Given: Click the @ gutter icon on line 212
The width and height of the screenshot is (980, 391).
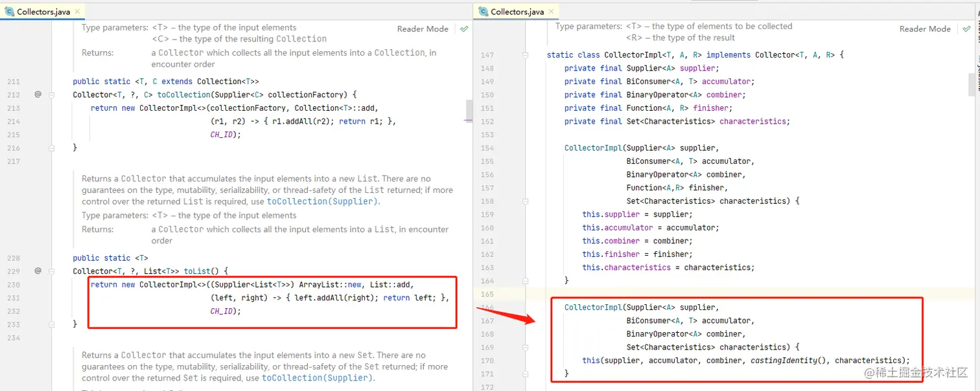Looking at the screenshot, I should click(x=38, y=95).
